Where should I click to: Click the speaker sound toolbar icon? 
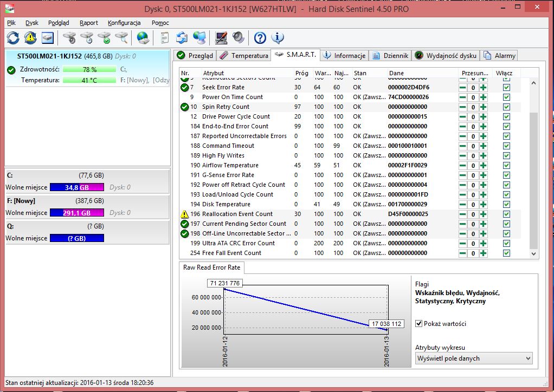[x=239, y=38]
